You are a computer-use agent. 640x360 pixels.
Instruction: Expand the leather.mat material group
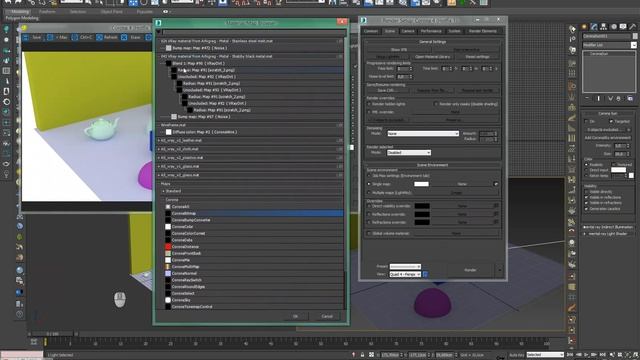(159, 140)
